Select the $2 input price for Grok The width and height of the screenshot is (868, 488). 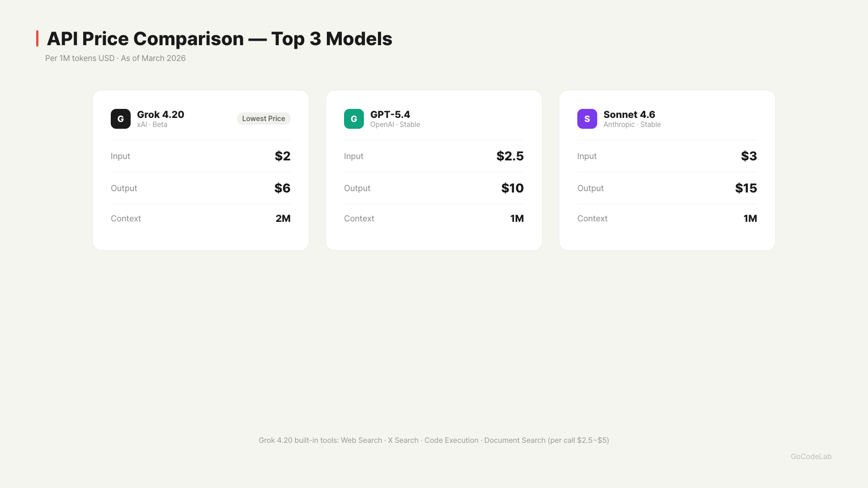pyautogui.click(x=283, y=156)
